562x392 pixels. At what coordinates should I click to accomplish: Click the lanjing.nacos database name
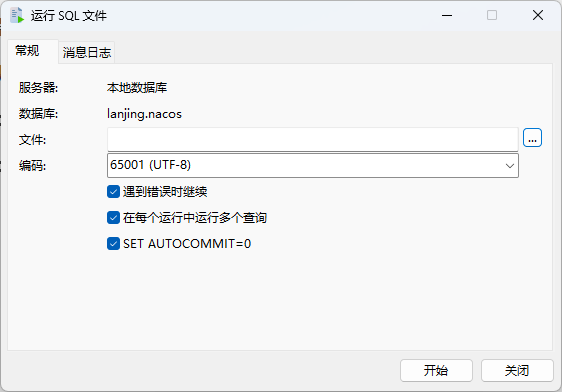pyautogui.click(x=144, y=114)
